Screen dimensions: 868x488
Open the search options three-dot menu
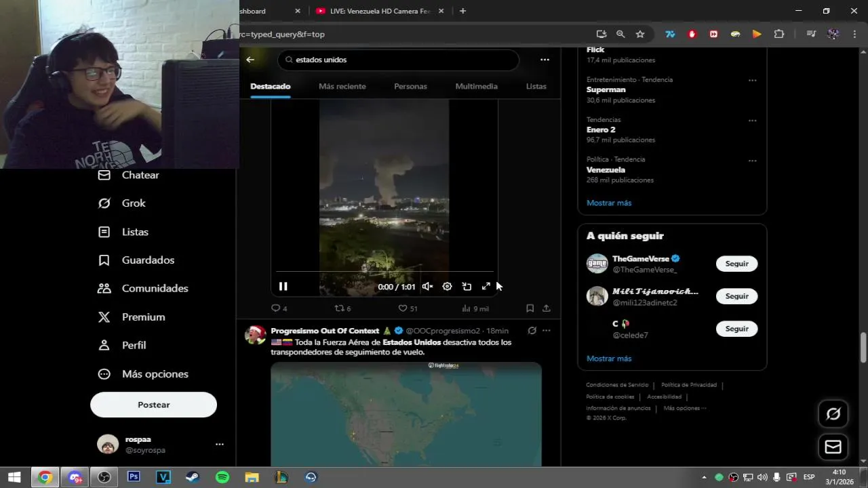545,60
